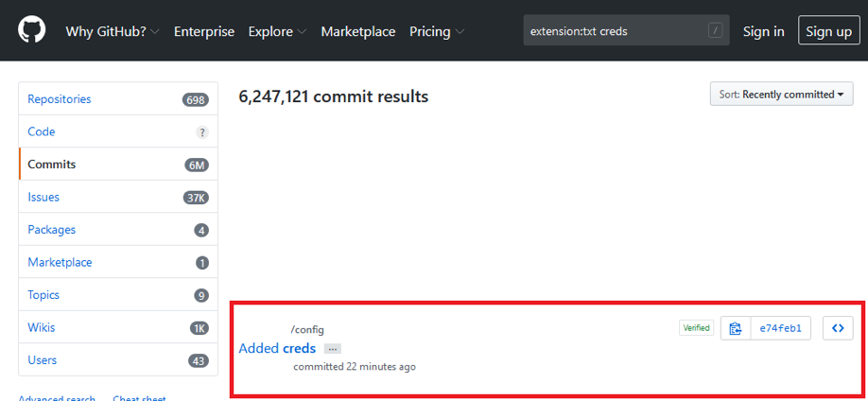Viewport: 868px width, 401px height.
Task: Select Repositories results filter
Action: pyautogui.click(x=118, y=99)
